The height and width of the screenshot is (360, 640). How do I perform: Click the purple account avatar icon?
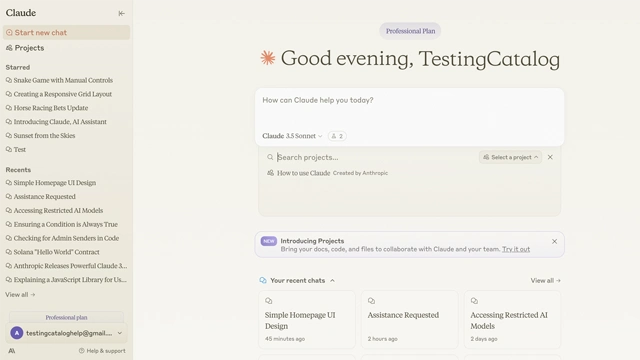(x=17, y=333)
